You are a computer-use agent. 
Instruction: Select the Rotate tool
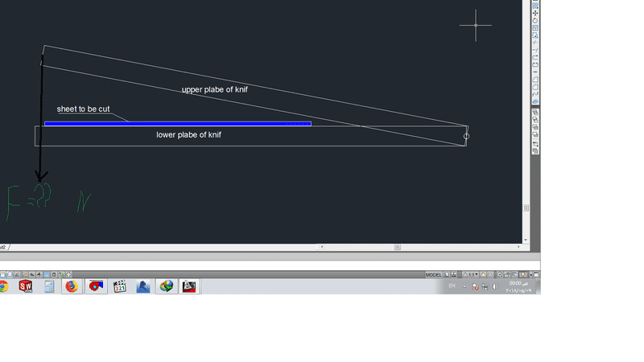coord(535,21)
